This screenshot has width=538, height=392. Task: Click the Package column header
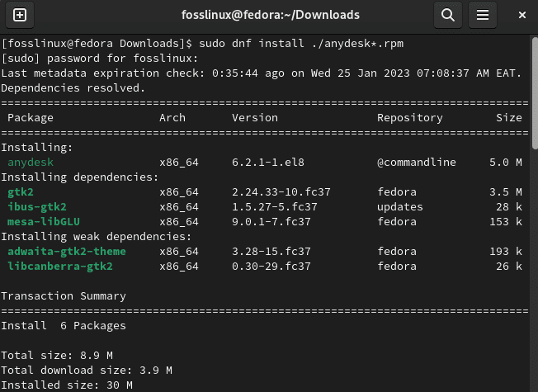click(x=31, y=118)
